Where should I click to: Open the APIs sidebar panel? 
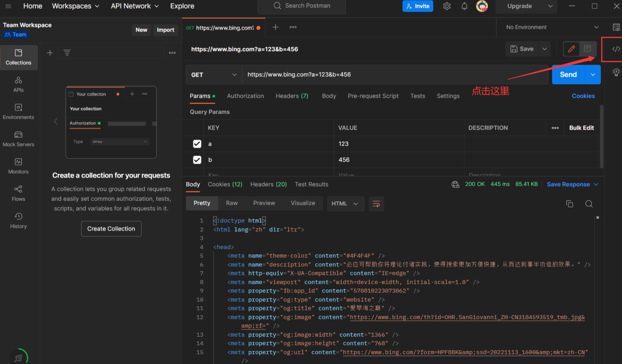pyautogui.click(x=19, y=85)
